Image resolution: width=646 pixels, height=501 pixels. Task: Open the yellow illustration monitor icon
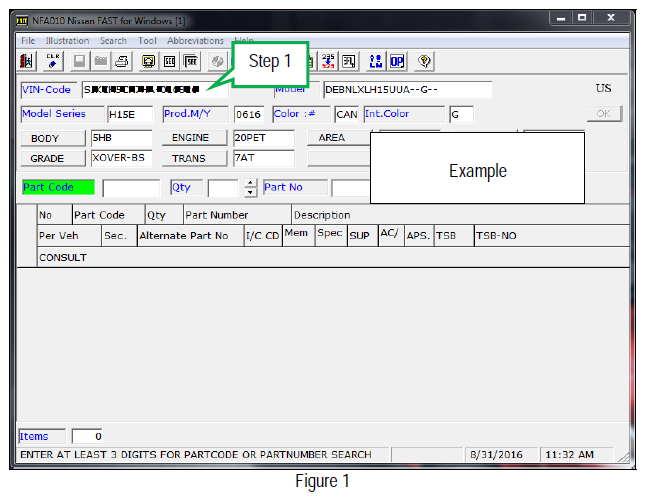(x=148, y=61)
